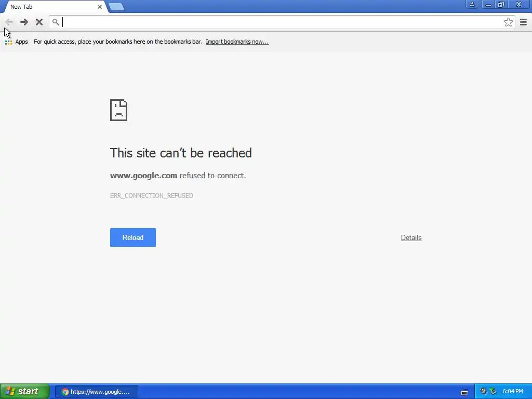Screen dimensions: 532x399
Task: Click the Reload button
Action: [x=132, y=237]
